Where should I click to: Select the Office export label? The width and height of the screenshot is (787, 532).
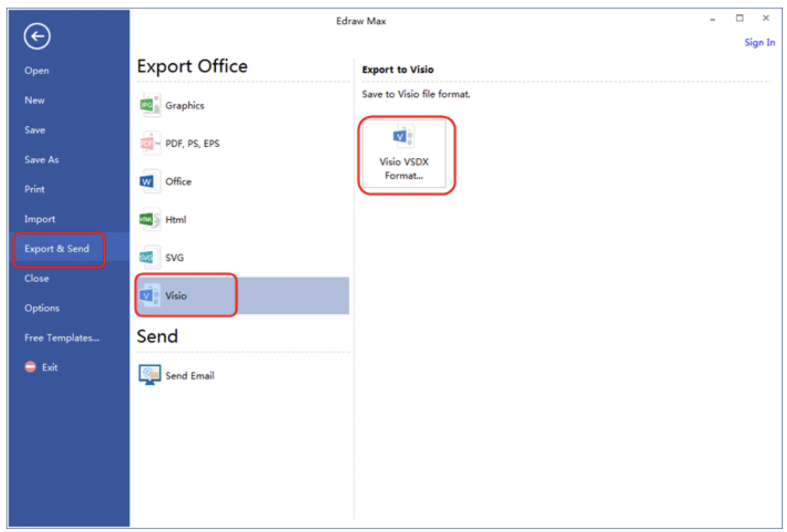[178, 182]
